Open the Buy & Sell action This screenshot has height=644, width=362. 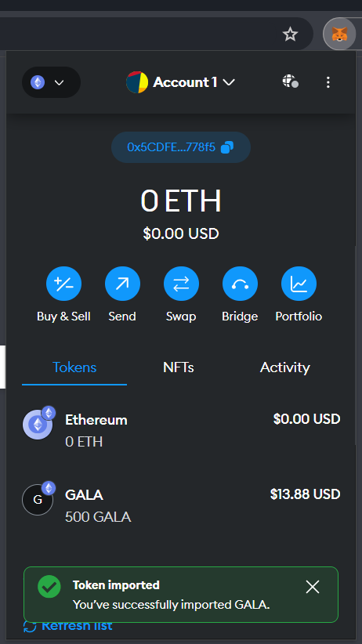click(63, 284)
